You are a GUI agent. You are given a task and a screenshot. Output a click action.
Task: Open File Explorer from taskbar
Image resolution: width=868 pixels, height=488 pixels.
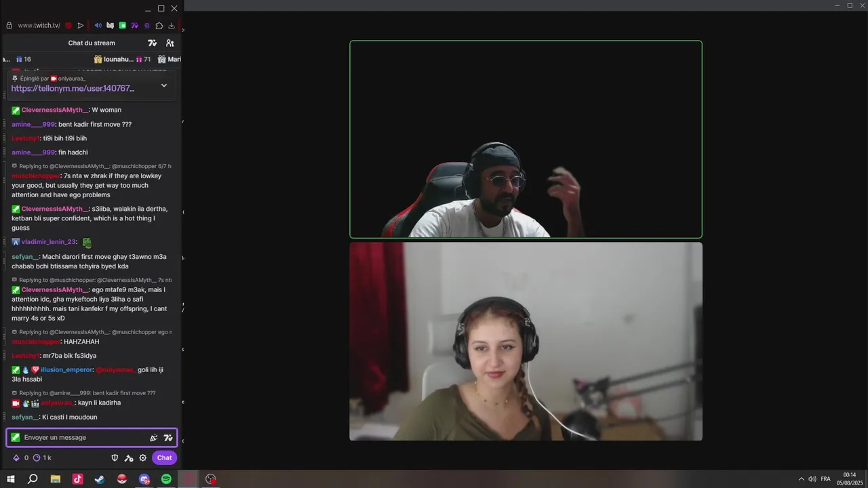(56, 479)
